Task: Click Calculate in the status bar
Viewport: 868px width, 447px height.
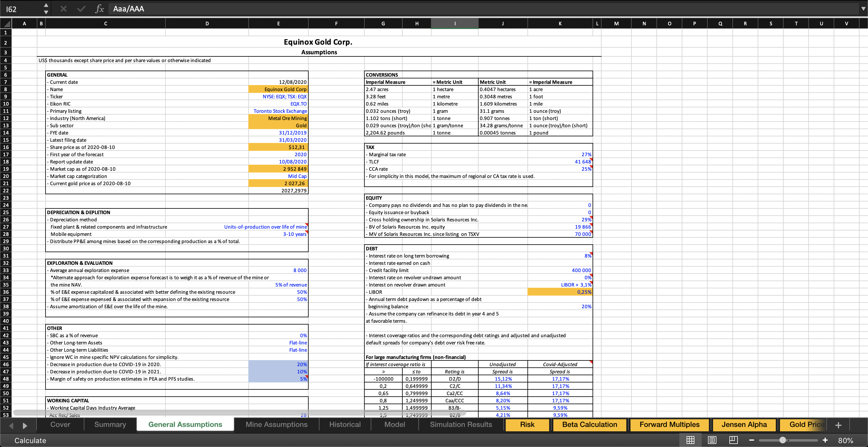Action: 30,440
